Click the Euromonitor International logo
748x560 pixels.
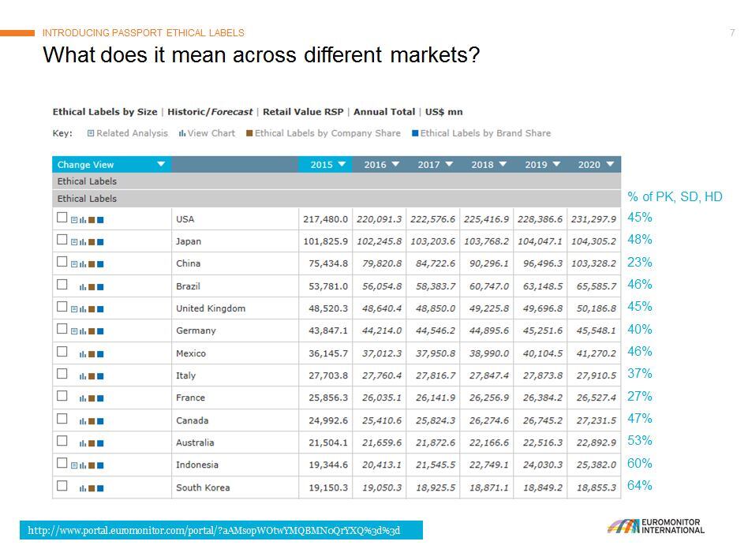[x=656, y=527]
